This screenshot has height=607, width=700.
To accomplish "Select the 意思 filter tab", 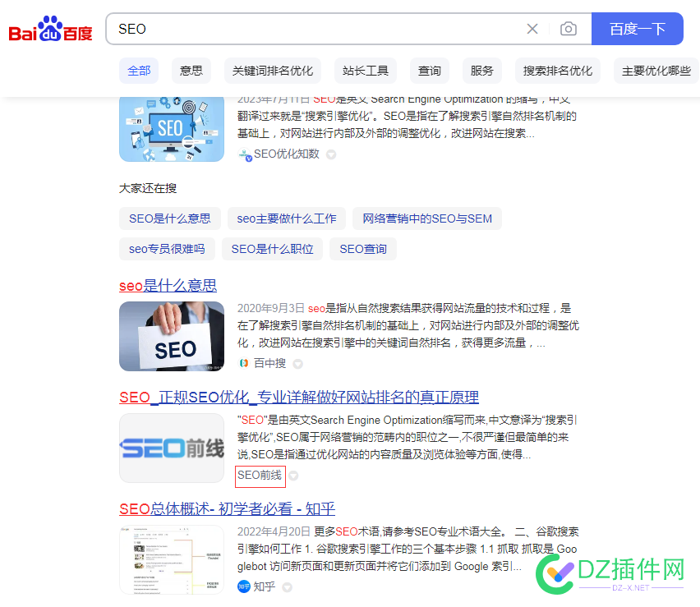I will coord(191,71).
